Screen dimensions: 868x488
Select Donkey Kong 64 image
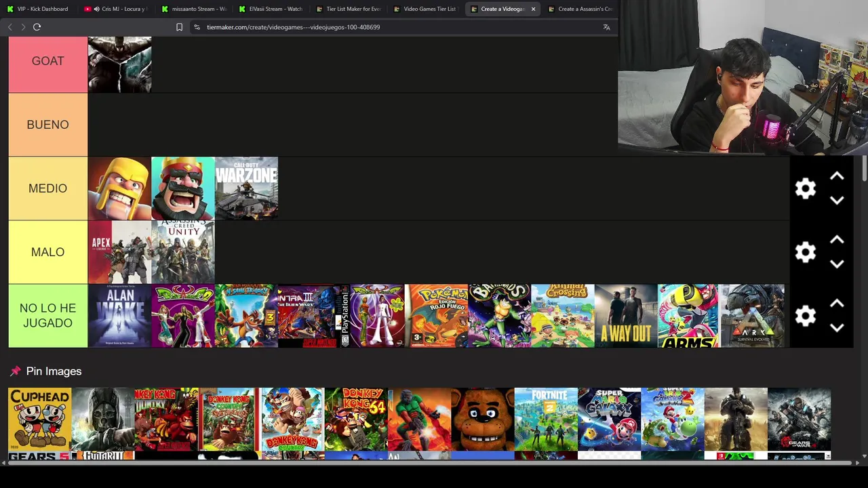pyautogui.click(x=356, y=419)
